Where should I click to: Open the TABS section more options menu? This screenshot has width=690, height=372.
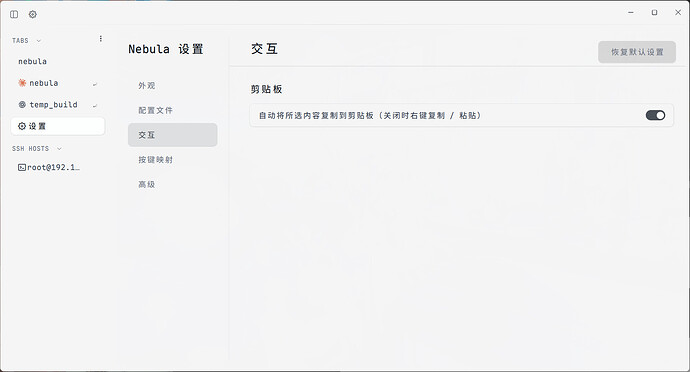pyautogui.click(x=101, y=39)
